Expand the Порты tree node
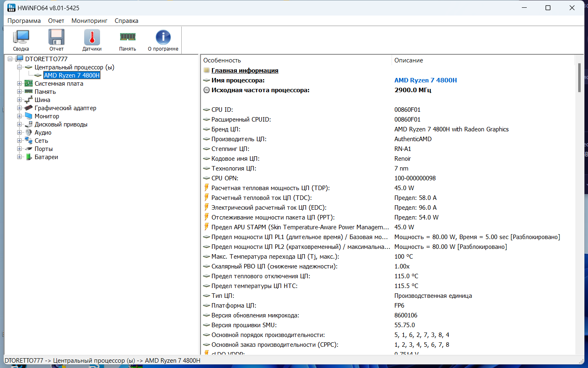Screen dimensions: 588x368 (19, 149)
